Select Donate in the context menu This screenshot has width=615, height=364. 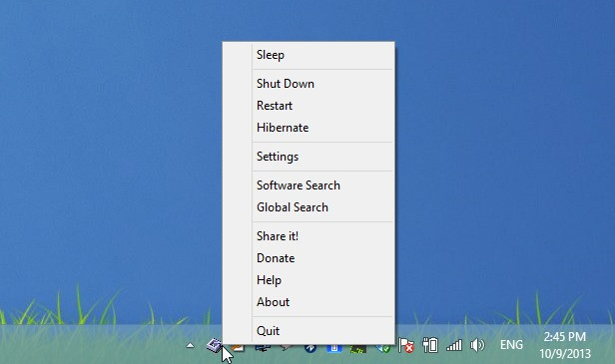coord(308,258)
